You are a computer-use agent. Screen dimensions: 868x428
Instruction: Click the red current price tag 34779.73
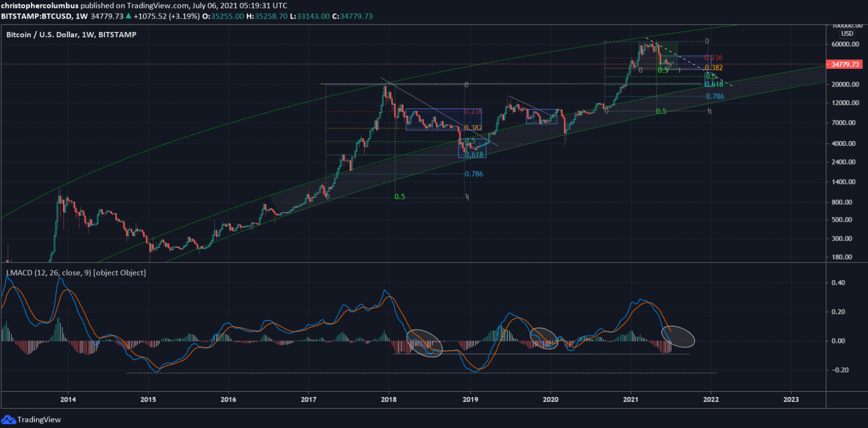(845, 64)
